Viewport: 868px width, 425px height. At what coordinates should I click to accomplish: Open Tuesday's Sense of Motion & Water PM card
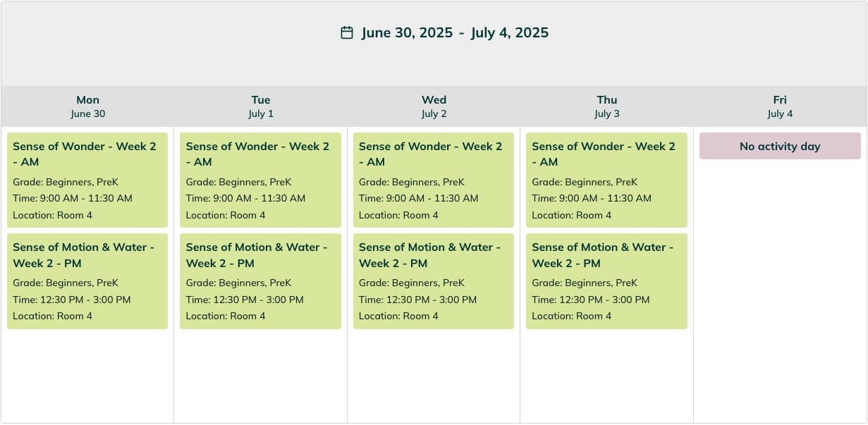click(x=260, y=281)
